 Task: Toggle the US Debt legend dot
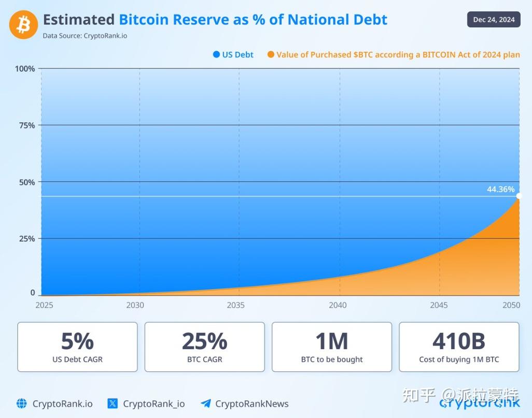tap(216, 54)
